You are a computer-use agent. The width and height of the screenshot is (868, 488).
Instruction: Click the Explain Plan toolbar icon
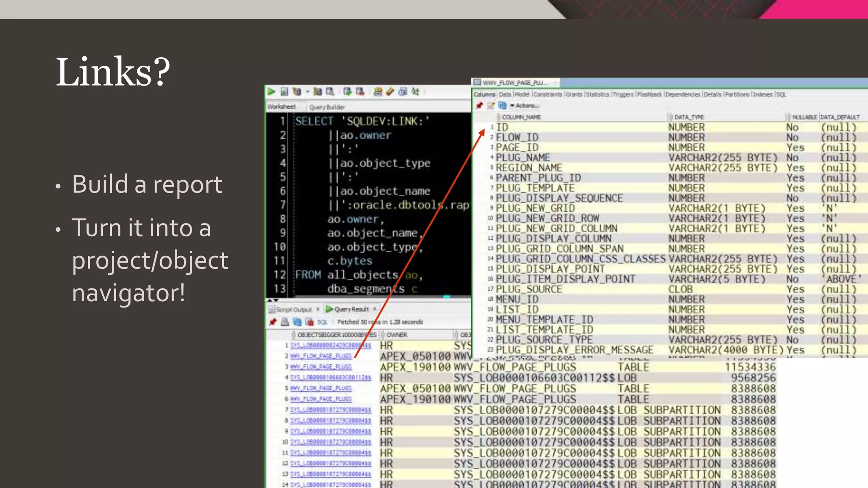click(x=297, y=91)
